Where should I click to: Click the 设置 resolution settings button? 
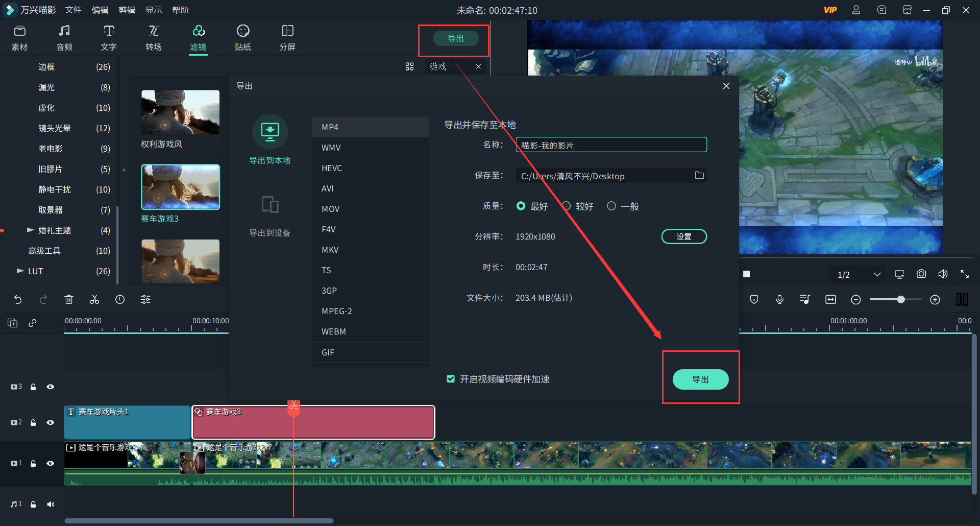click(x=684, y=236)
